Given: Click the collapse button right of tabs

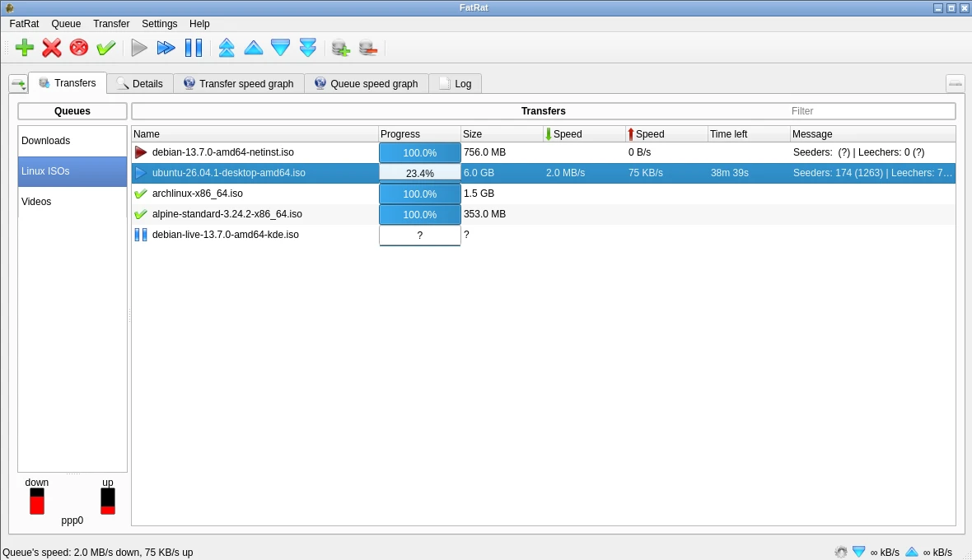Looking at the screenshot, I should click(956, 83).
